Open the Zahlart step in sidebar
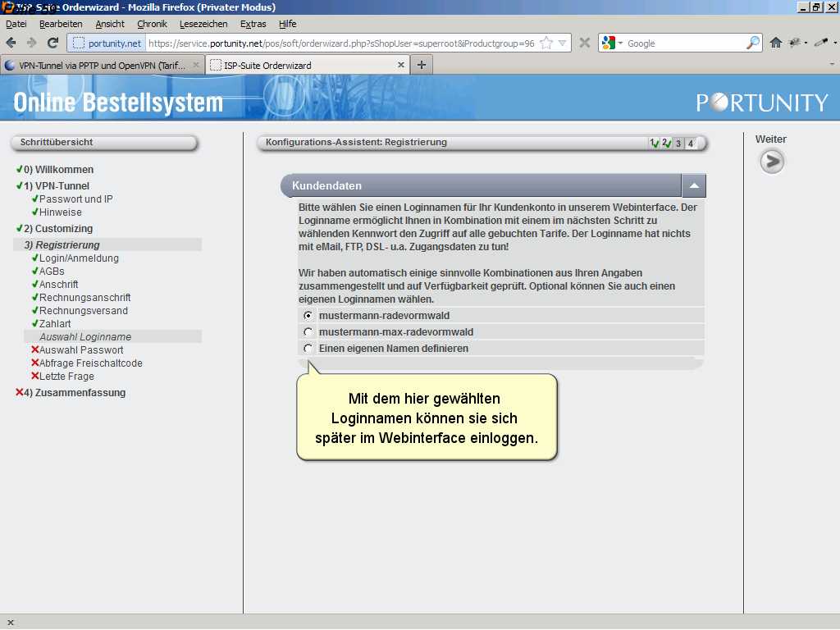 coord(55,324)
